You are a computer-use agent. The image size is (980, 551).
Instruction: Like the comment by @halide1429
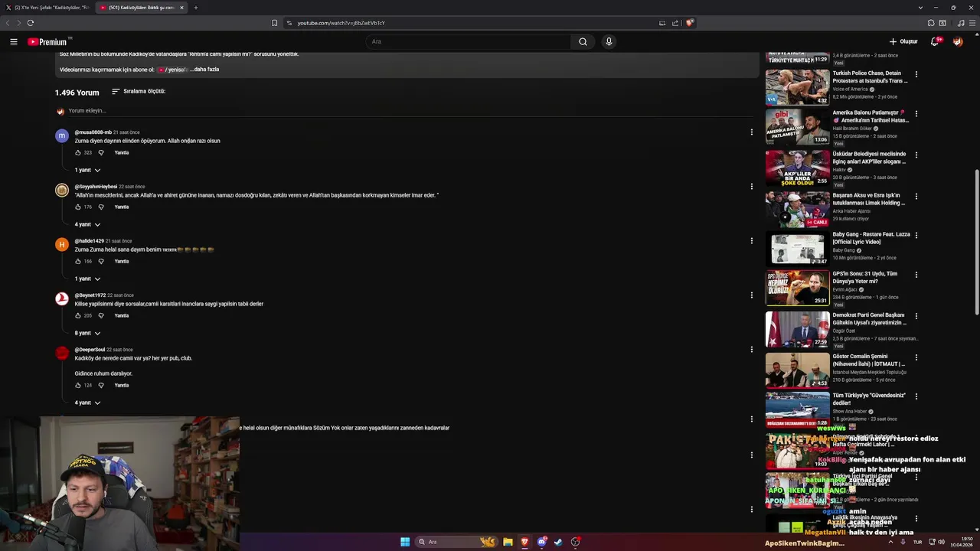tap(78, 261)
